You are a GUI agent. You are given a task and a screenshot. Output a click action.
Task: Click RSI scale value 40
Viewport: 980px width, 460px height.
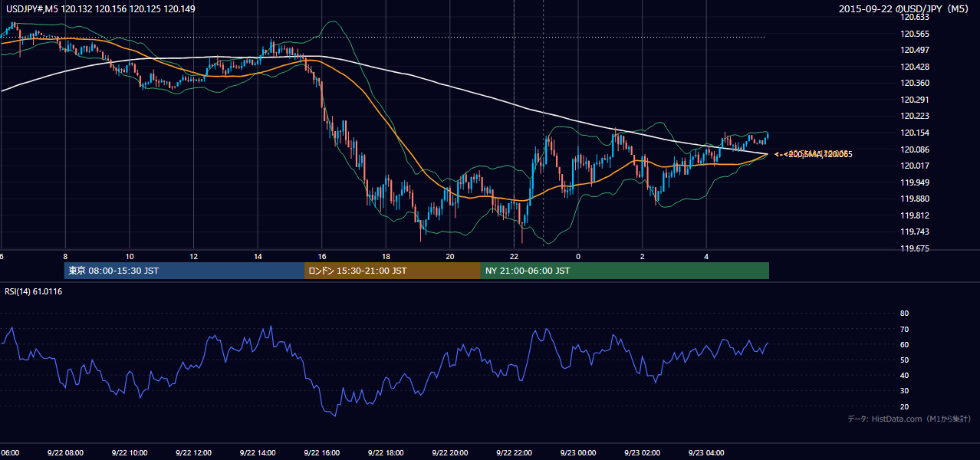tap(904, 375)
